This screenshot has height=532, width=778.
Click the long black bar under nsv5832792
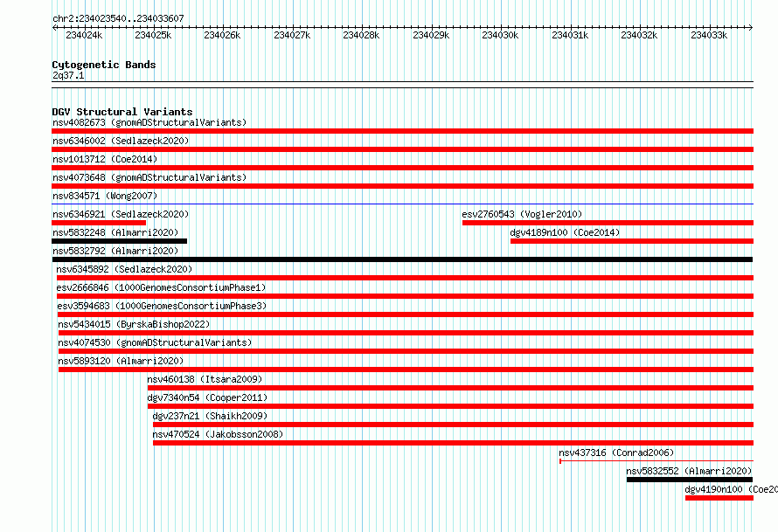point(402,259)
